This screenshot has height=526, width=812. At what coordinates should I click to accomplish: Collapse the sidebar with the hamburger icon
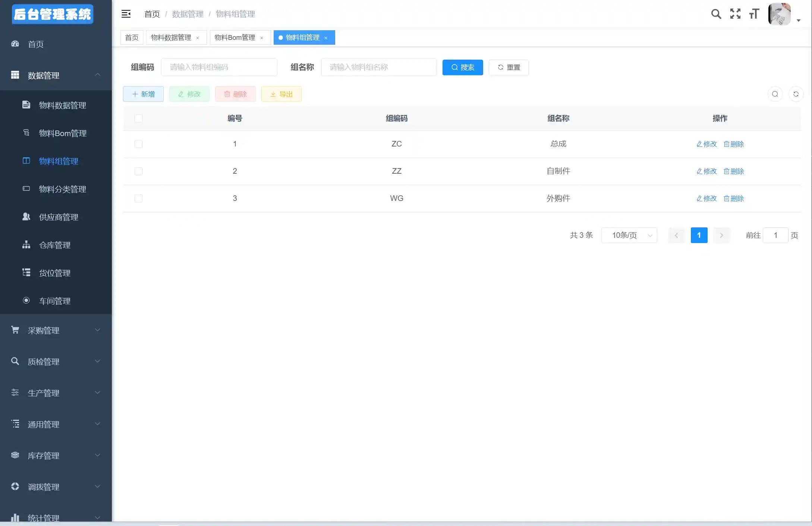[x=126, y=14]
